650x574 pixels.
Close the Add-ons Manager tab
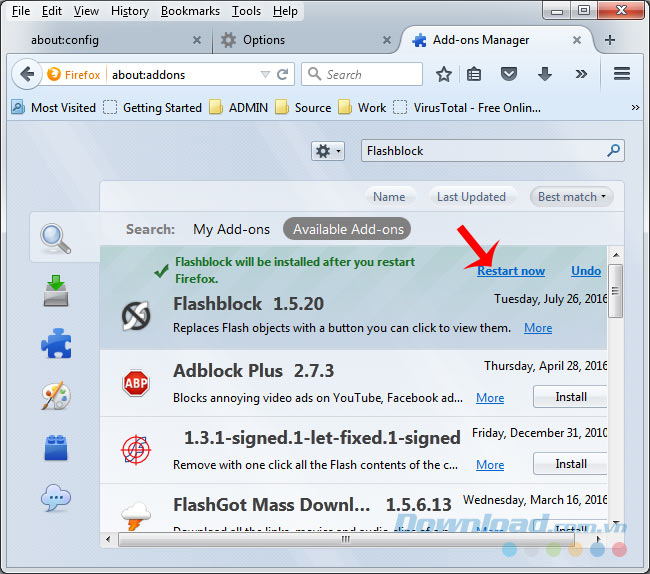tap(577, 40)
